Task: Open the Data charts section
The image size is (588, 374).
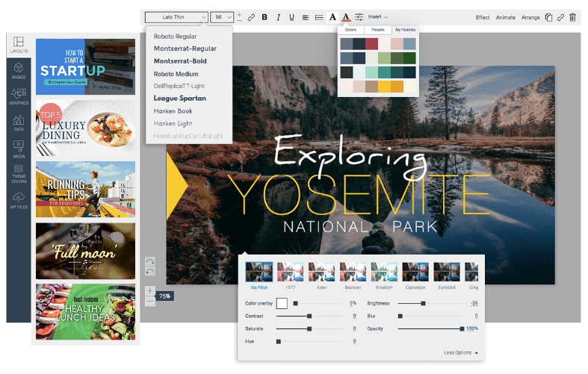Action: click(x=19, y=122)
